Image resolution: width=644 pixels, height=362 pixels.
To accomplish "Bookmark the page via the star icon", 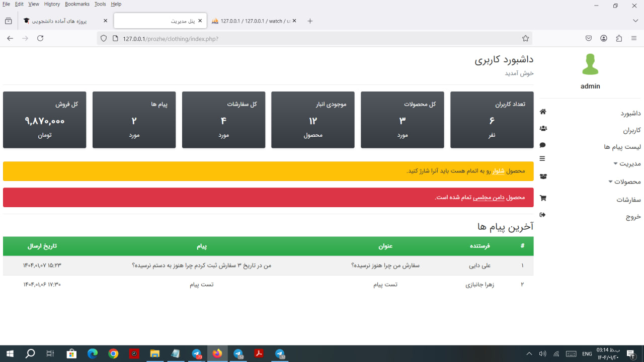I will pos(525,38).
